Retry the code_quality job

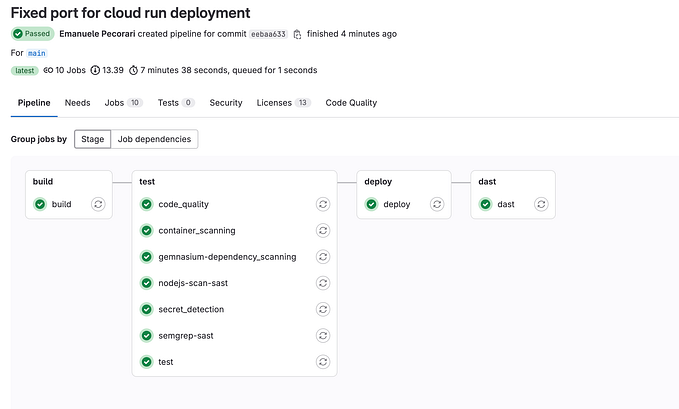pyautogui.click(x=323, y=204)
